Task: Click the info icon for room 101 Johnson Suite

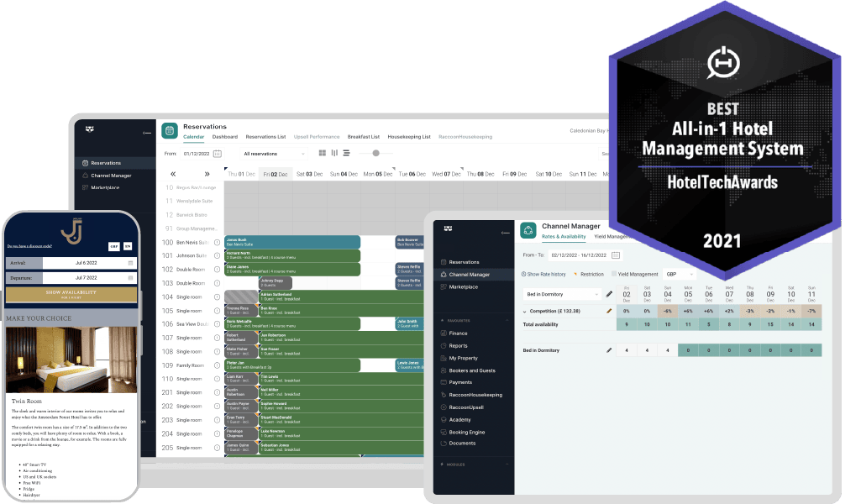Action: pos(218,256)
